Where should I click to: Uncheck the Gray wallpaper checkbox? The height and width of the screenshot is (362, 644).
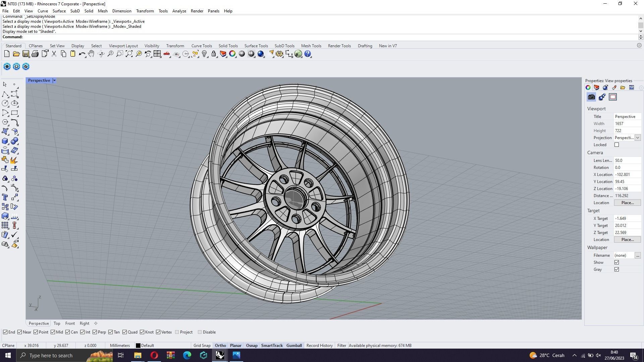click(616, 269)
